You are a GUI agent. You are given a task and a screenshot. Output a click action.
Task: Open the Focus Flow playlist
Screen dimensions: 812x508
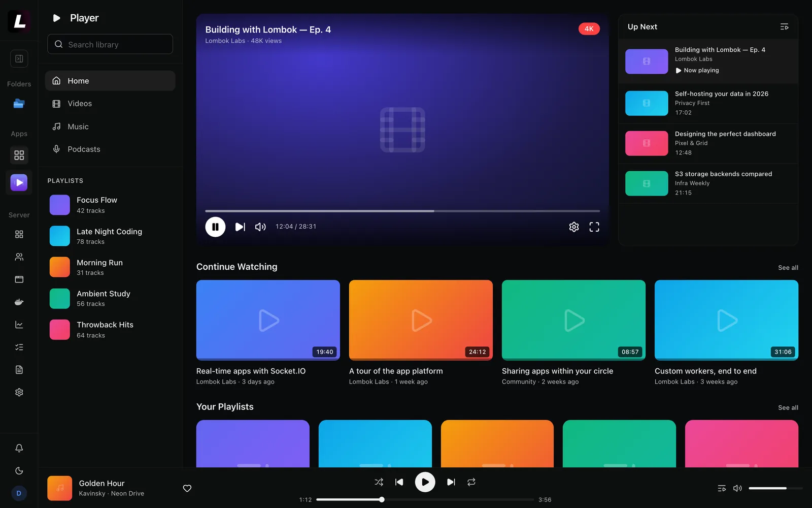tap(110, 205)
